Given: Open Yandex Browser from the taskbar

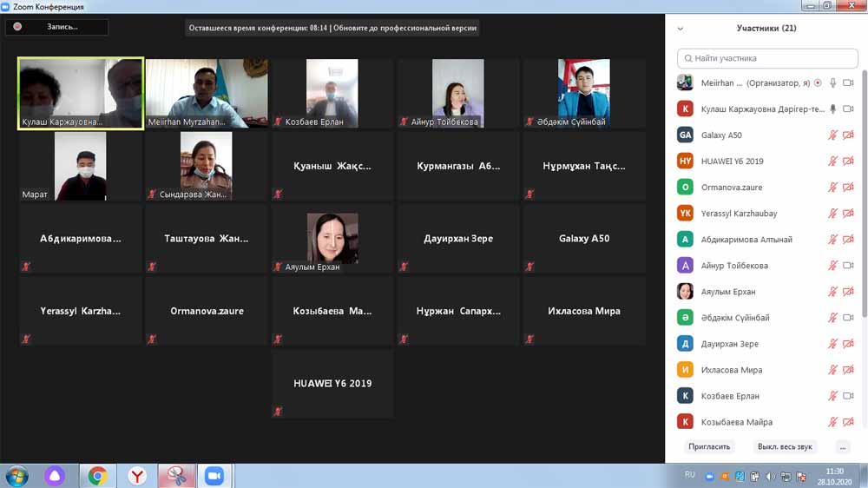Looking at the screenshot, I should [137, 475].
